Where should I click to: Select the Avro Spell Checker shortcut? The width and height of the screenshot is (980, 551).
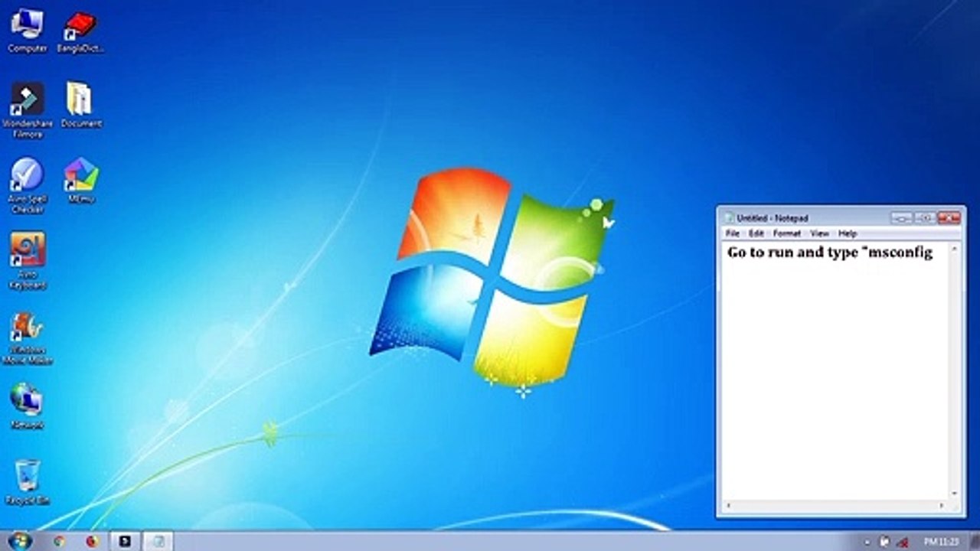pos(28,186)
